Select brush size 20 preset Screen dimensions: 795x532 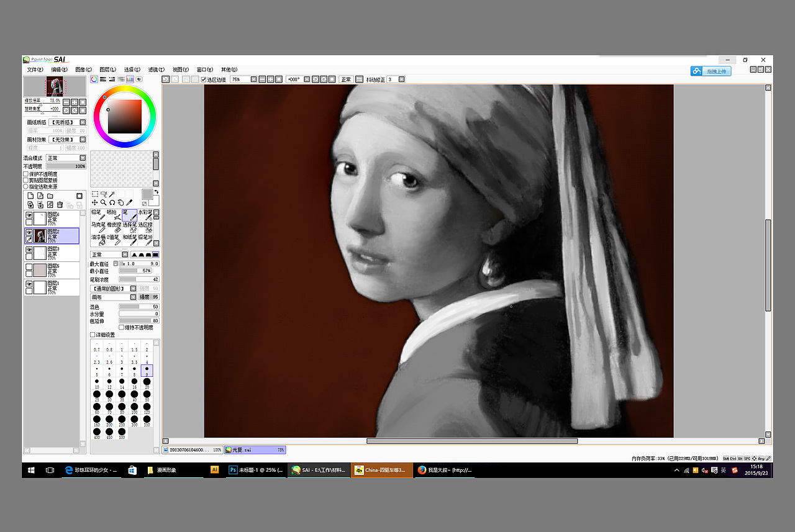pyautogui.click(x=147, y=383)
